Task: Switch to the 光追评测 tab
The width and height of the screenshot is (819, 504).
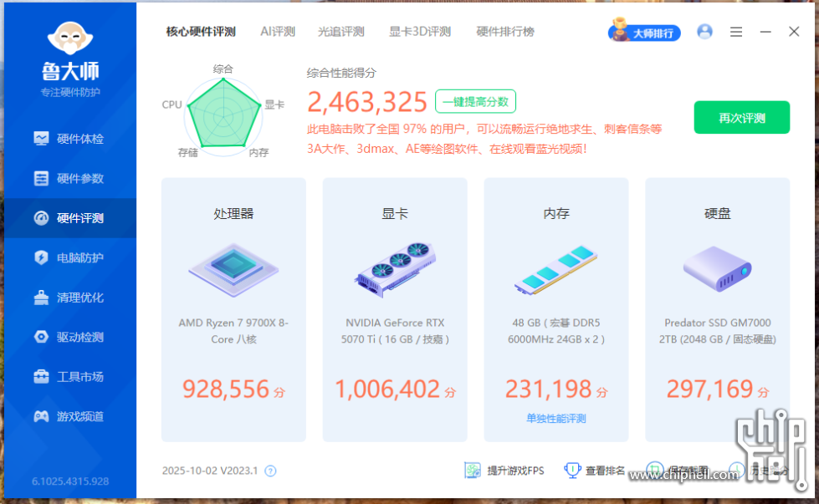Action: pyautogui.click(x=340, y=32)
